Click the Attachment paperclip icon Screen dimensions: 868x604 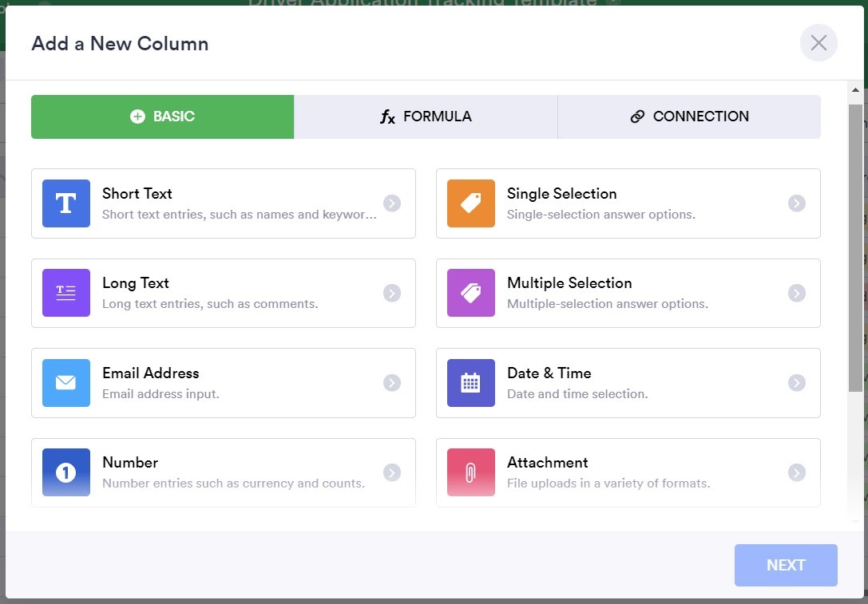pos(471,472)
